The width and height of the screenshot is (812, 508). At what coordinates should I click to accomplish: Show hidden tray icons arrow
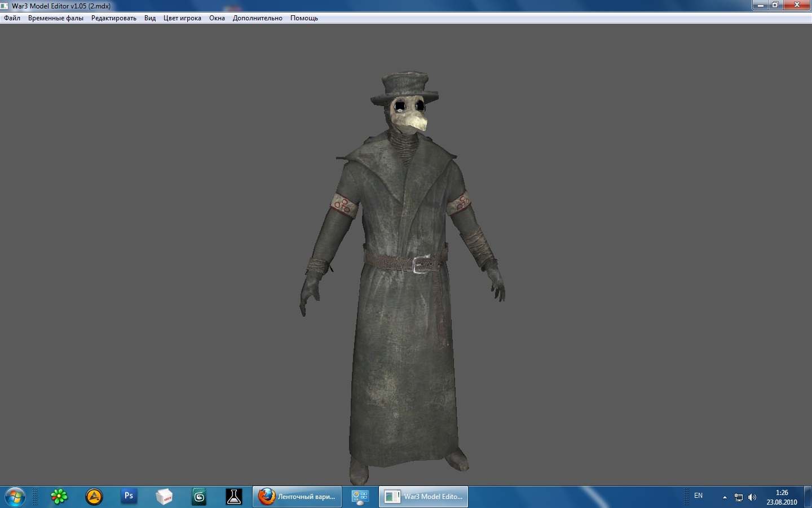[725, 497]
